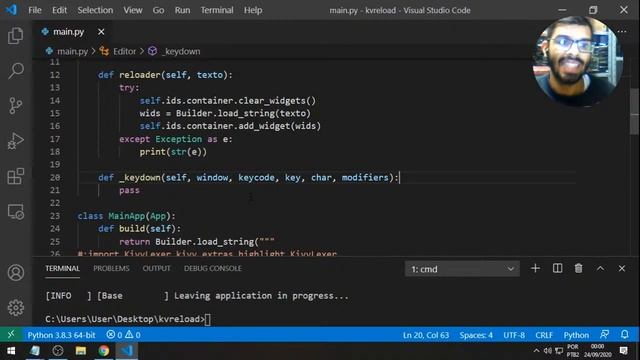Close the terminal panel

tap(622, 268)
